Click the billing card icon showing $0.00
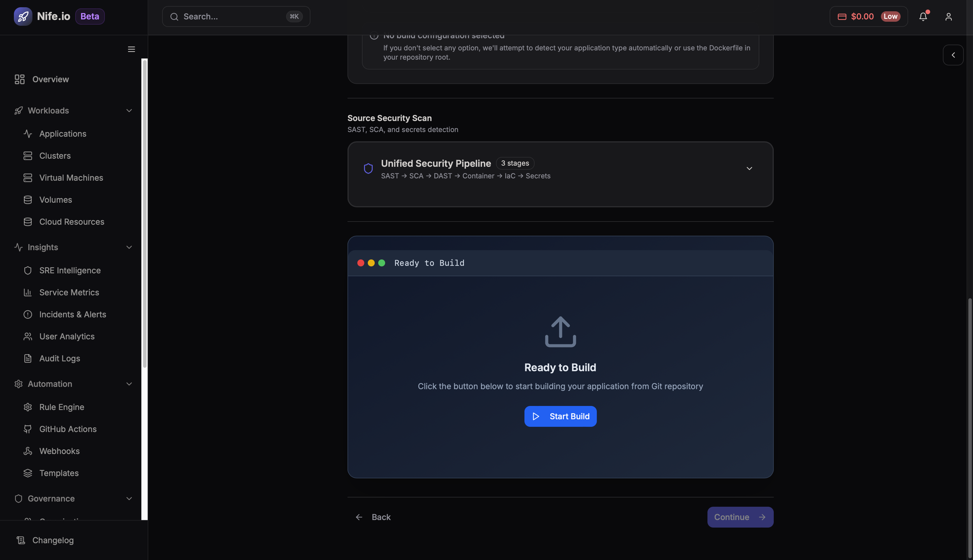973x560 pixels. (842, 17)
